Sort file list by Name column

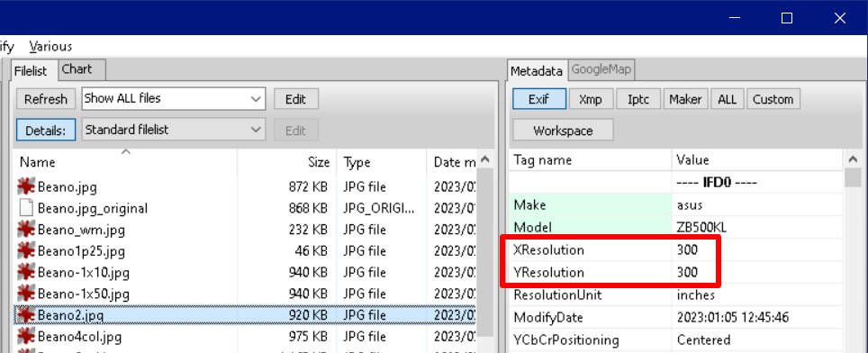[x=126, y=162]
